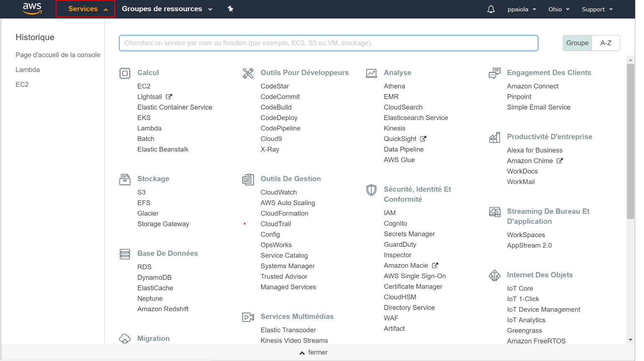
Task: Open Athena
Action: 394,86
